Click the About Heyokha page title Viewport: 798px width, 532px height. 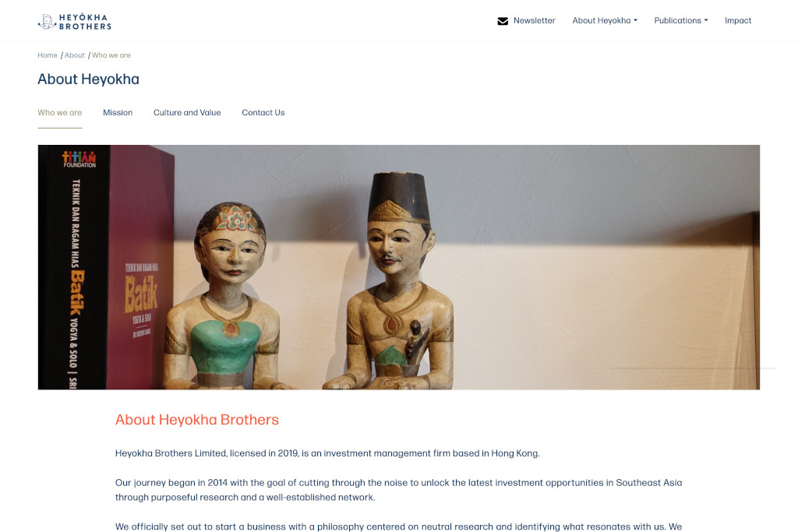89,79
